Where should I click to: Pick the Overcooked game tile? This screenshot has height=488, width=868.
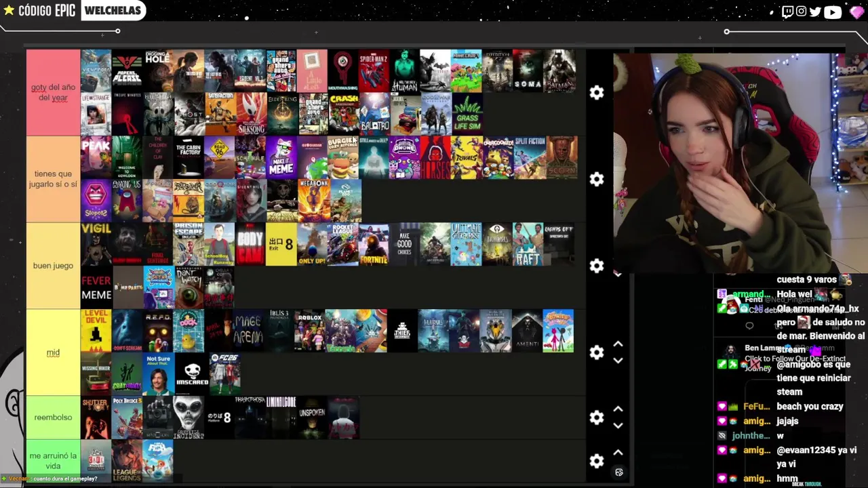coord(498,157)
